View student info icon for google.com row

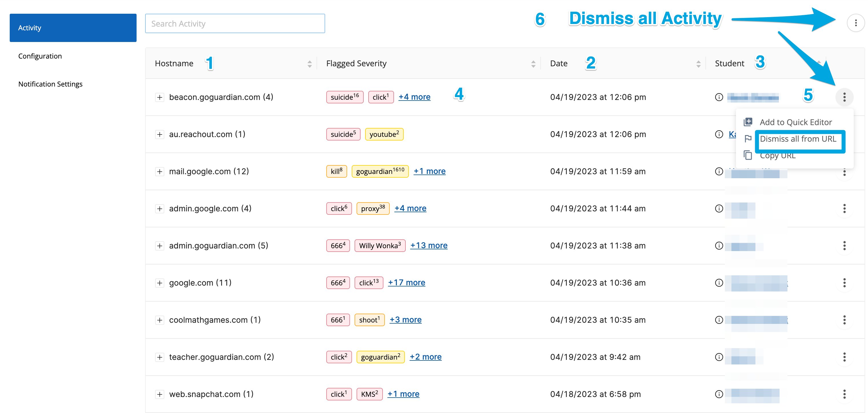[719, 283]
